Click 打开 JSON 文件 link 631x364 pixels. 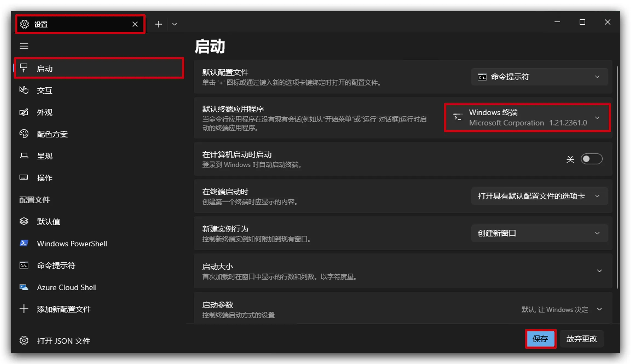click(99, 341)
